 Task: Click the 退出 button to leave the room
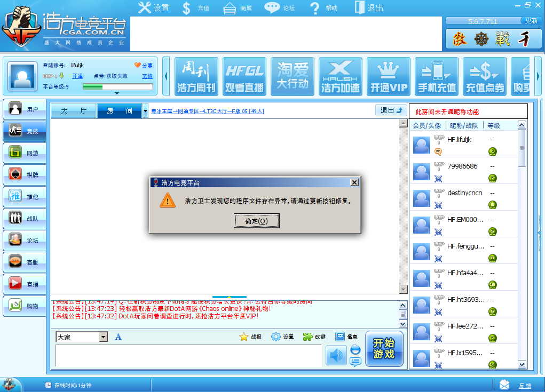point(391,110)
